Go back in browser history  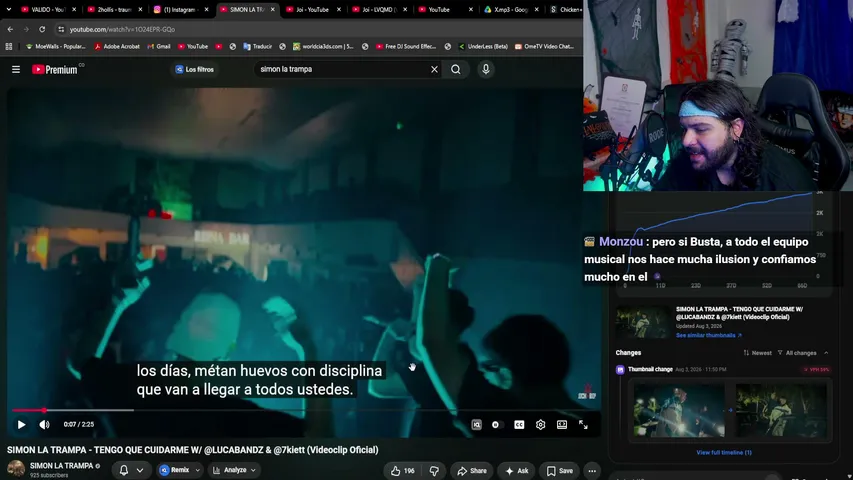pos(10,29)
